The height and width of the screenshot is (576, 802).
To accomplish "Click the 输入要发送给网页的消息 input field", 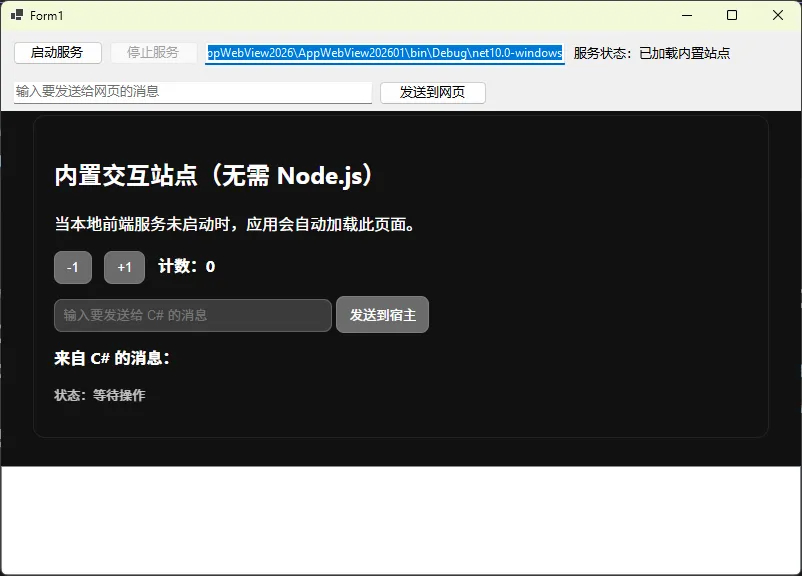I will tap(193, 92).
